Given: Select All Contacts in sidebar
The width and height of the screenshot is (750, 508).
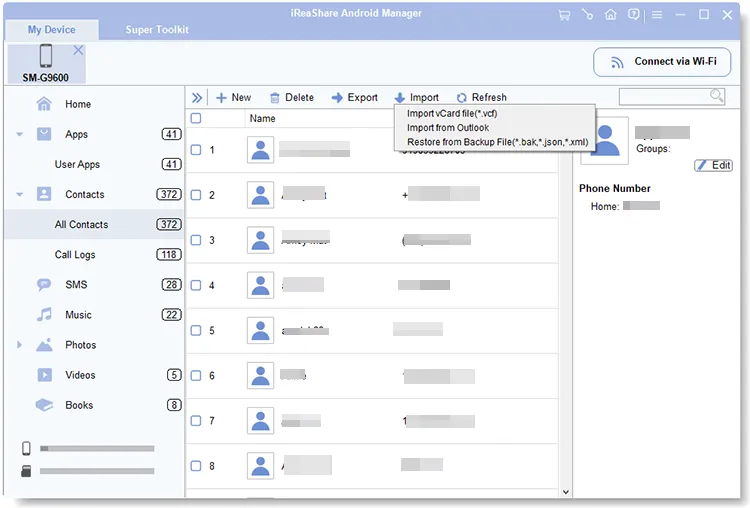Looking at the screenshot, I should click(x=94, y=224).
